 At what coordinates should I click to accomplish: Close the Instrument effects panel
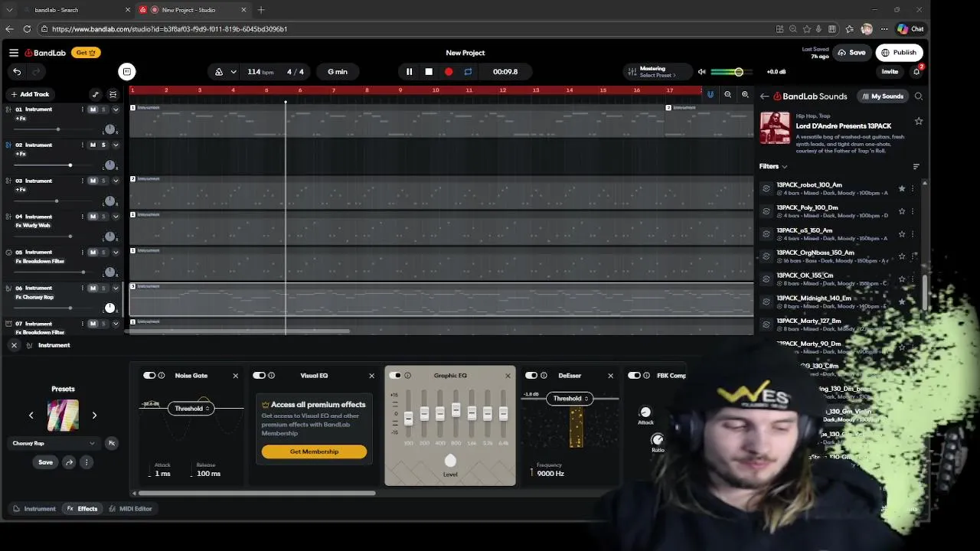(14, 345)
